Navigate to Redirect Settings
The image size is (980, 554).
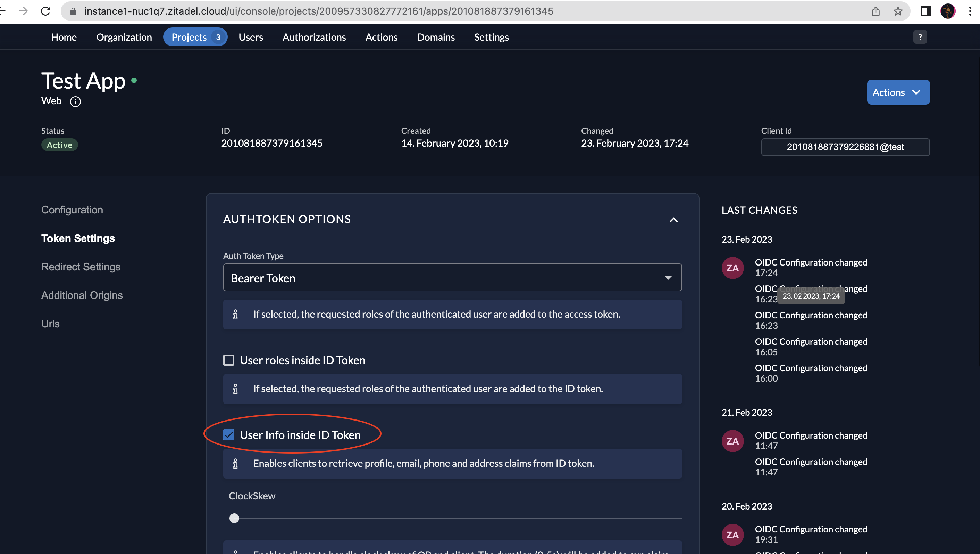[81, 267]
